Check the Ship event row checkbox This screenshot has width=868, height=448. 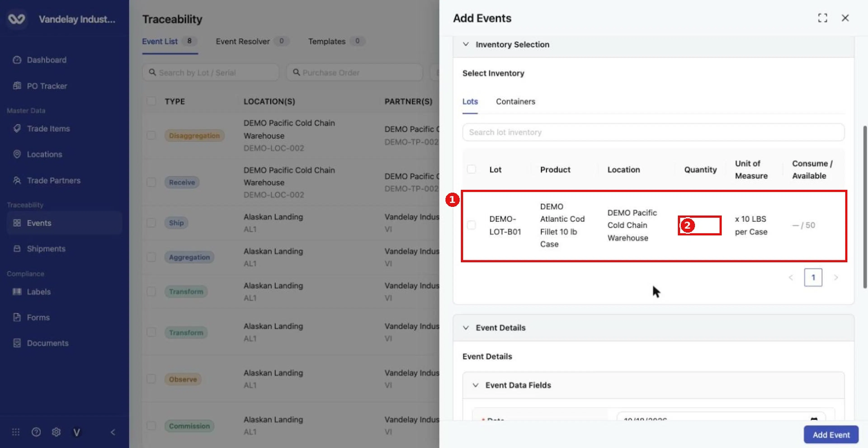[151, 223]
